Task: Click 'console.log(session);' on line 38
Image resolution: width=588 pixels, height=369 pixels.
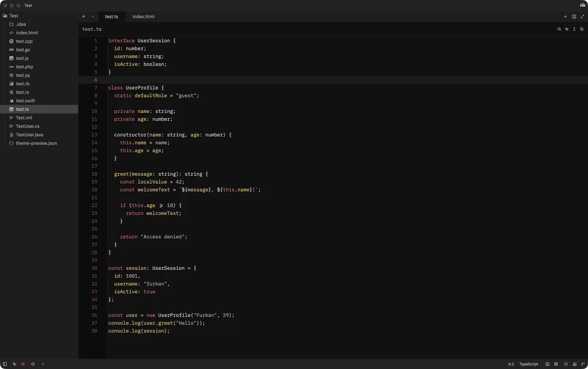Action: (x=139, y=331)
